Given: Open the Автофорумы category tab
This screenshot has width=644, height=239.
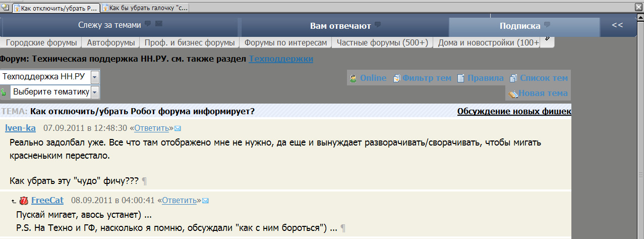Looking at the screenshot, I should [111, 43].
